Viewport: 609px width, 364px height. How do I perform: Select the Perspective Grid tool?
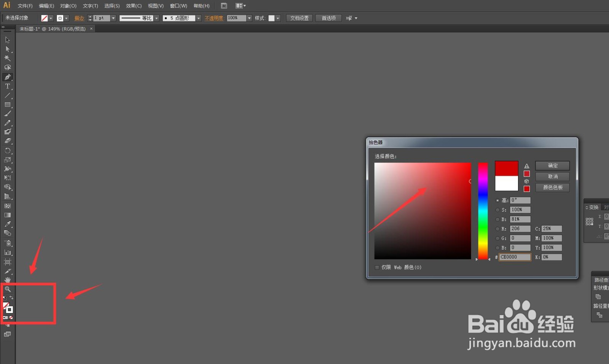pos(8,197)
